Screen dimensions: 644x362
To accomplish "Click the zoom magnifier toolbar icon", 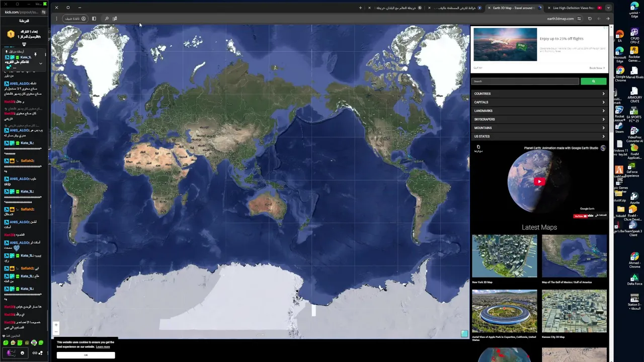I will click(x=106, y=19).
